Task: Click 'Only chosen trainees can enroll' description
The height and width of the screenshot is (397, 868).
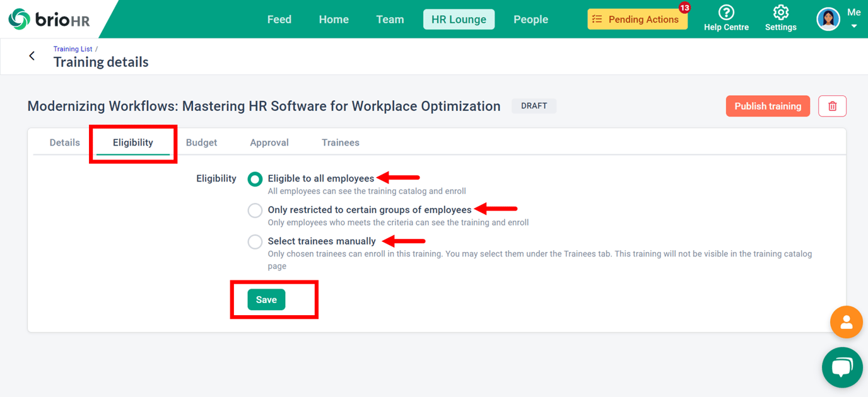Action: (540, 260)
